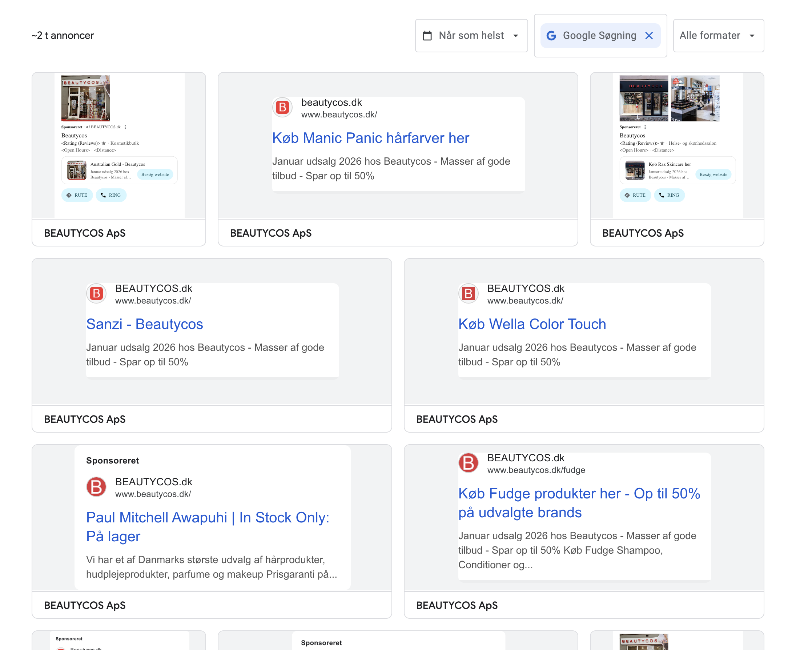Screen dimensions: 812x650
Task: Click storefront photo in Australian Gold ad
Action: click(x=85, y=98)
